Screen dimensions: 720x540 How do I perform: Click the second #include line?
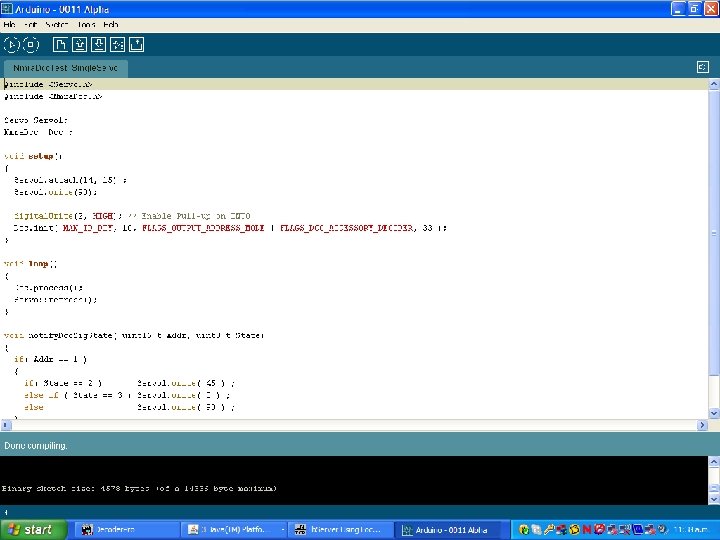tap(53, 96)
